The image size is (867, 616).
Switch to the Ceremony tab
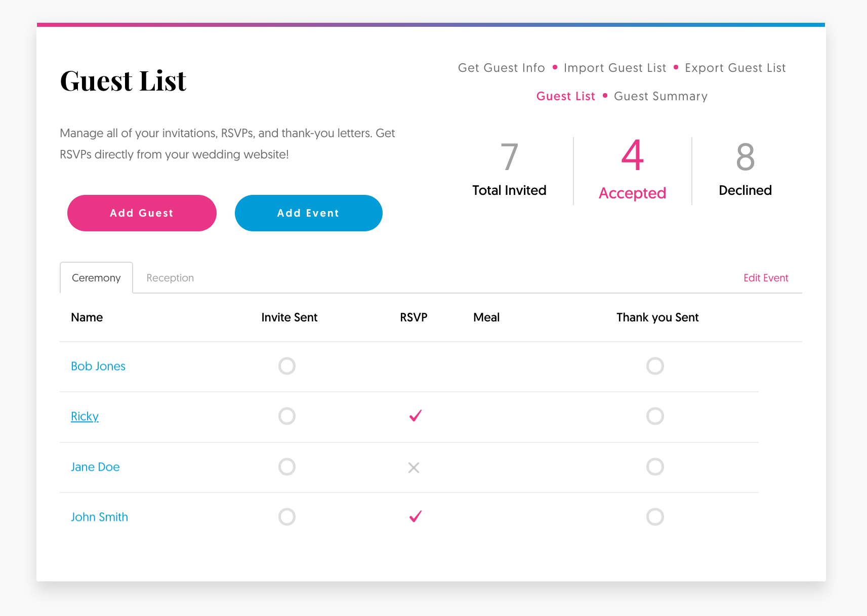[x=96, y=277]
